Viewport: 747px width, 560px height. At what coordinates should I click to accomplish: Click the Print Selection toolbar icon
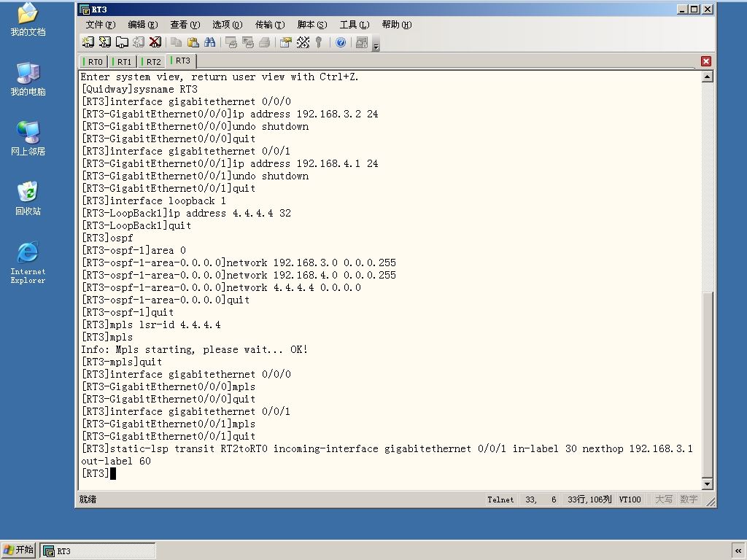[248, 42]
